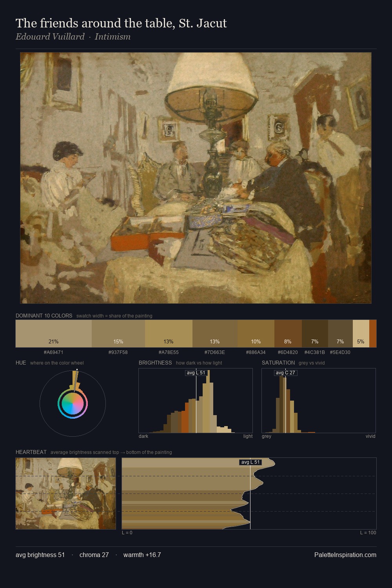This screenshot has width=392, height=588.
Task: Click the 'avg C 27' label in saturation chart
Action: pyautogui.click(x=285, y=372)
